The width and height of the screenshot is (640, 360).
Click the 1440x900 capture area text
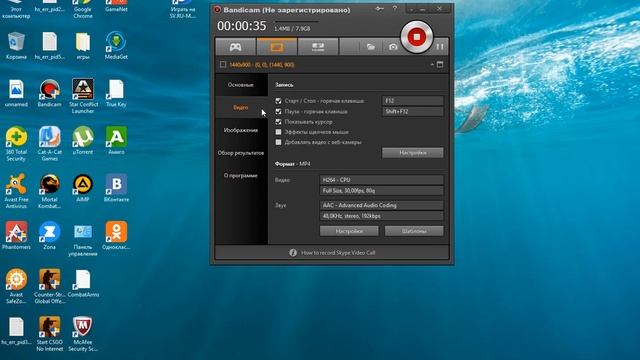tap(262, 64)
